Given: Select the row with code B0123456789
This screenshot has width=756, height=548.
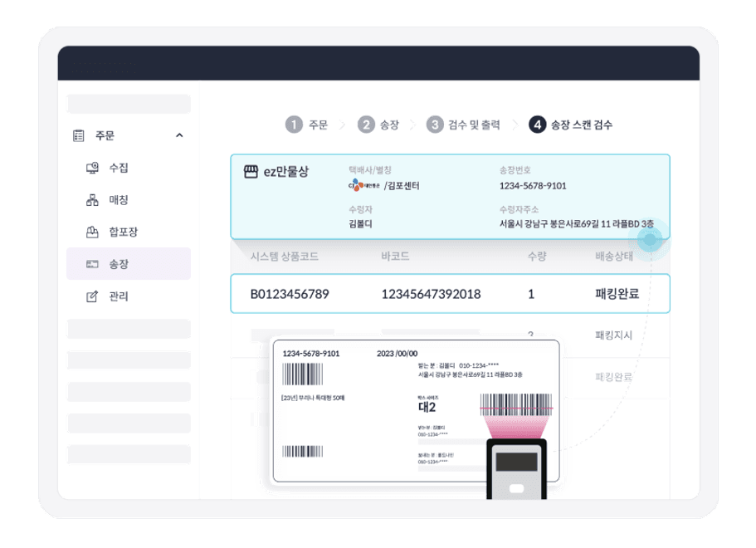Looking at the screenshot, I should pyautogui.click(x=451, y=294).
